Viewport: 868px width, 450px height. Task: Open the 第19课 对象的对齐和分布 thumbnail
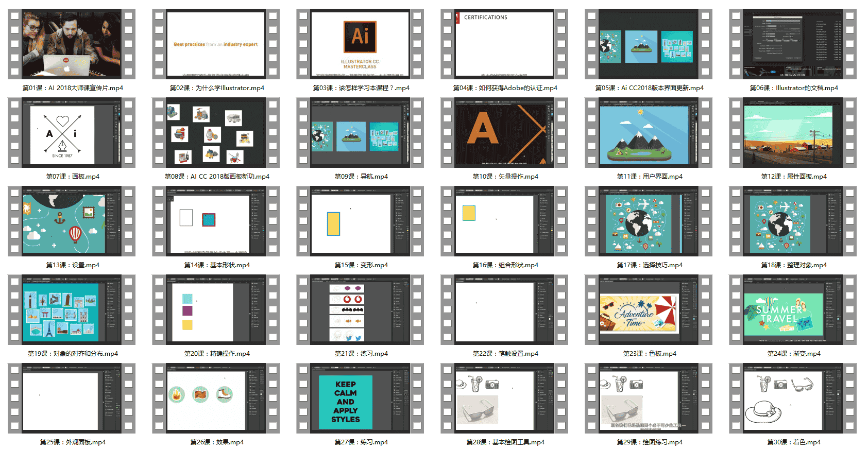point(72,309)
